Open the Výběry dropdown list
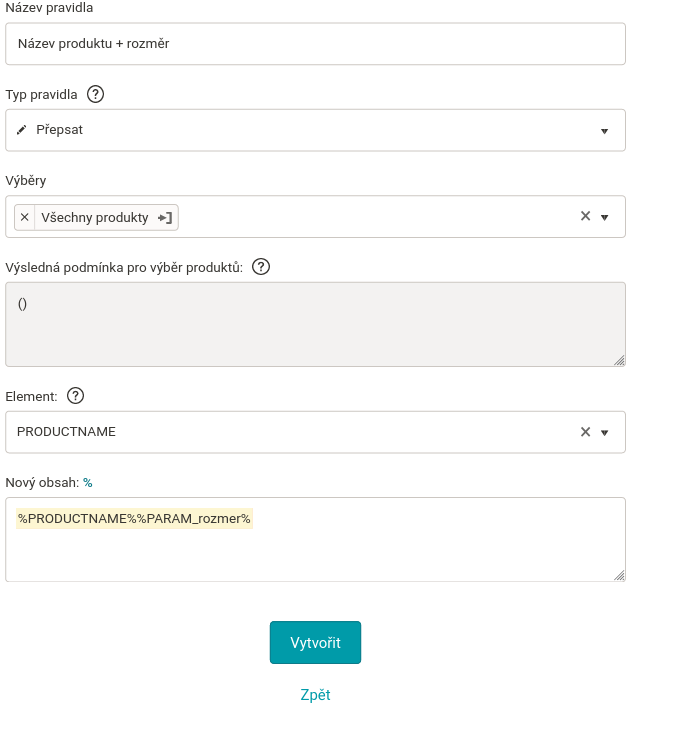The height and width of the screenshot is (744, 691). 604,217
